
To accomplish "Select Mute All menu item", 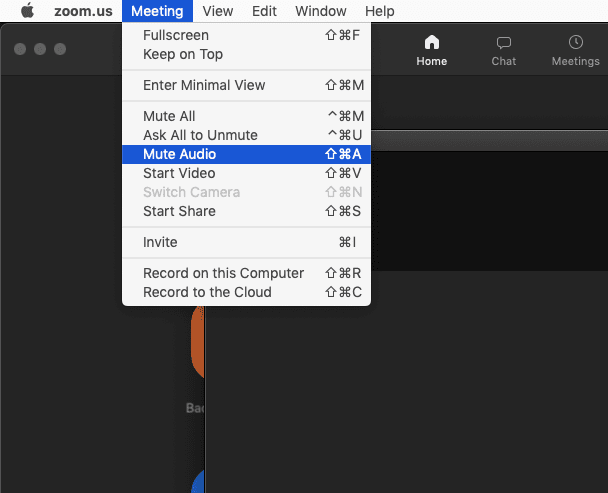I will 246,116.
